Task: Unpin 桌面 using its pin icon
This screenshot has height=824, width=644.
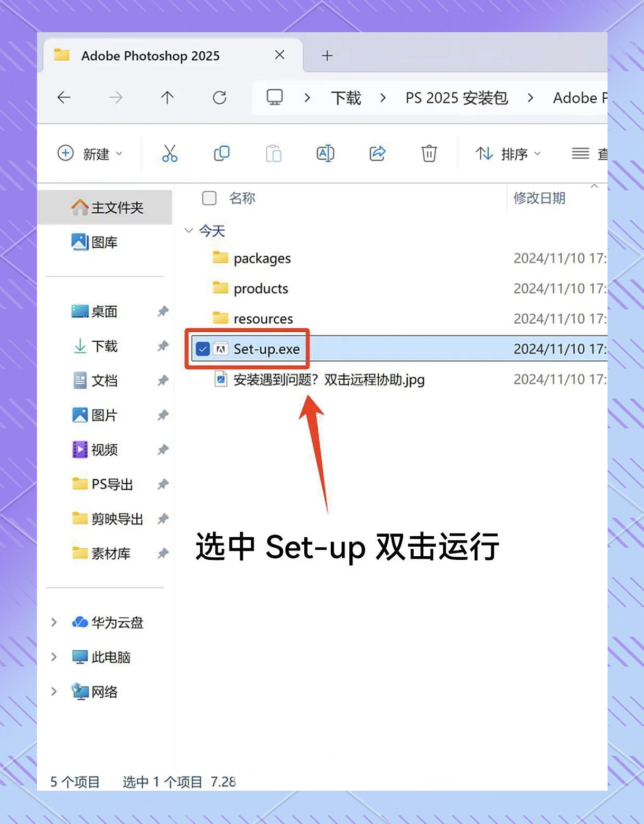Action: 163,312
